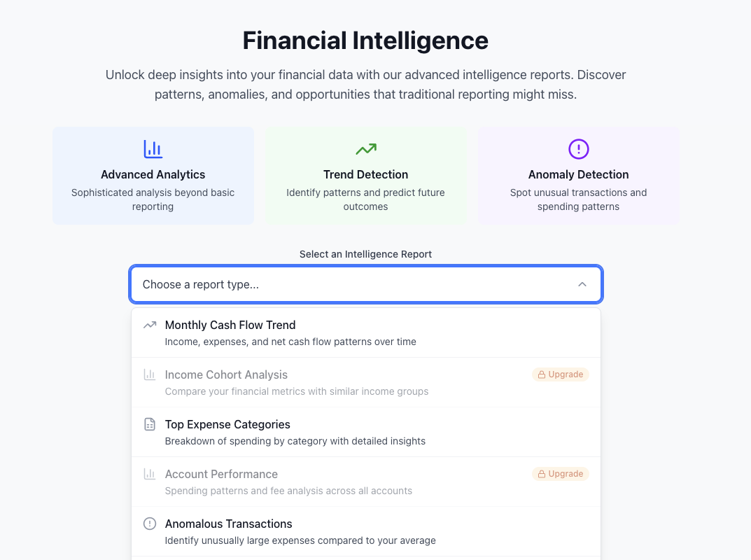This screenshot has width=751, height=560.
Task: Select the Advanced Analytics feature card
Action: (x=153, y=176)
